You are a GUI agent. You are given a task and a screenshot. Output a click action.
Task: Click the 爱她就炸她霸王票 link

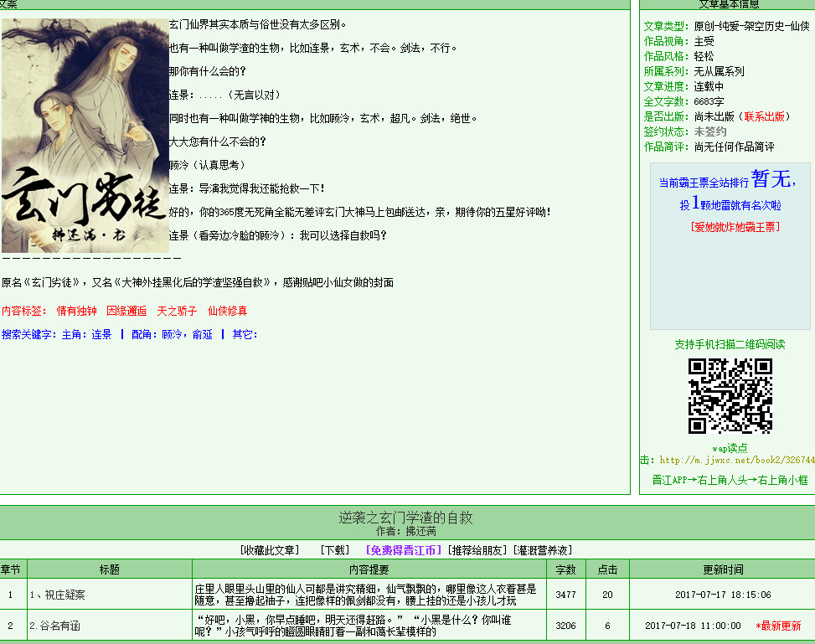(735, 227)
